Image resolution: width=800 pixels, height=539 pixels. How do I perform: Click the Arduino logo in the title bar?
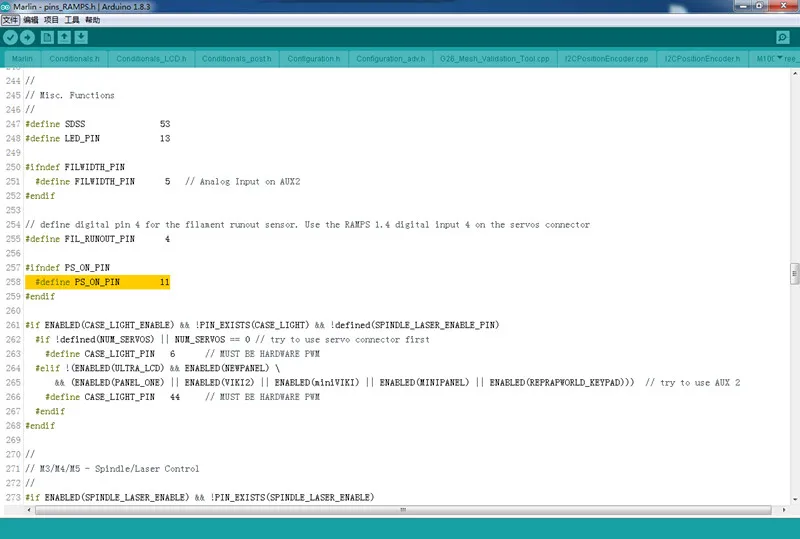pyautogui.click(x=5, y=6)
